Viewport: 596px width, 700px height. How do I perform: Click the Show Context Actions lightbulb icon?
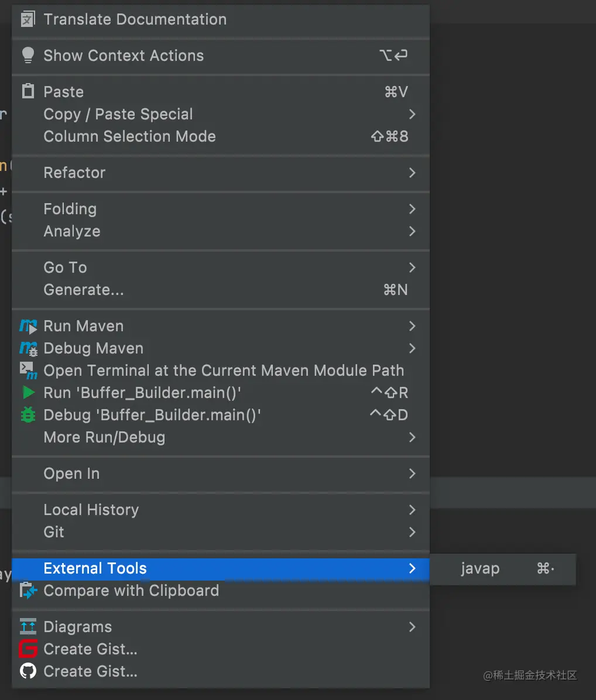tap(28, 55)
